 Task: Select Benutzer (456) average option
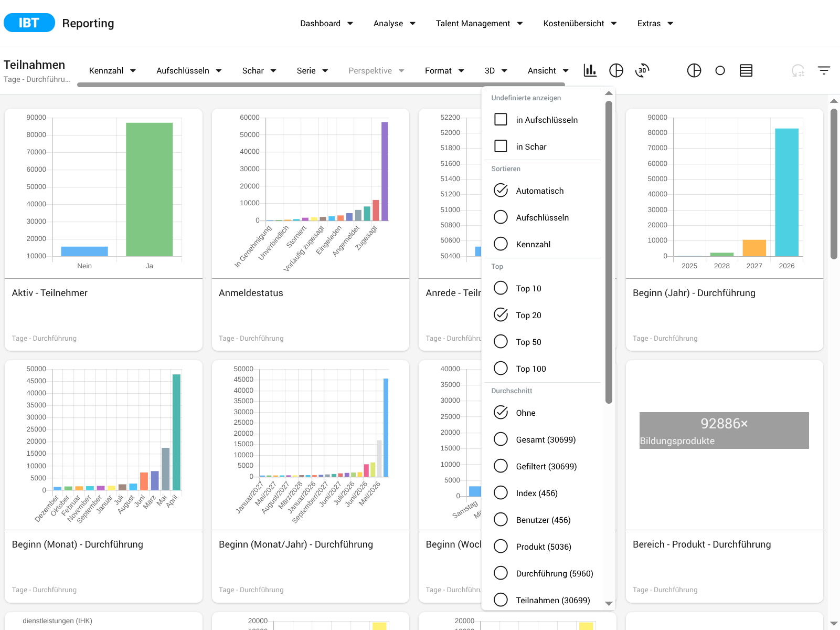point(501,520)
